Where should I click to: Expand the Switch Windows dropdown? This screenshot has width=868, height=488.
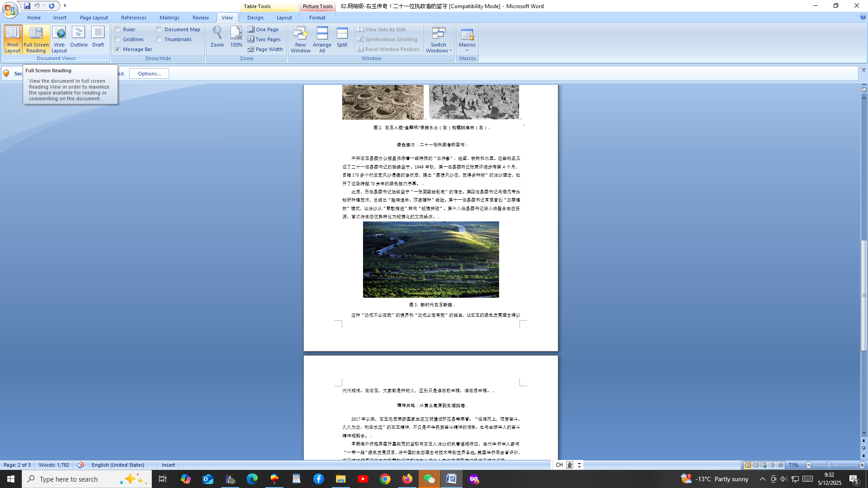click(x=438, y=40)
